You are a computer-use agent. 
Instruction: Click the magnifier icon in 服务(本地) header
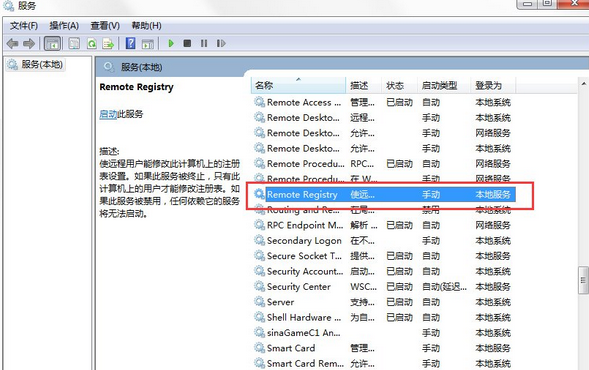pyautogui.click(x=109, y=67)
